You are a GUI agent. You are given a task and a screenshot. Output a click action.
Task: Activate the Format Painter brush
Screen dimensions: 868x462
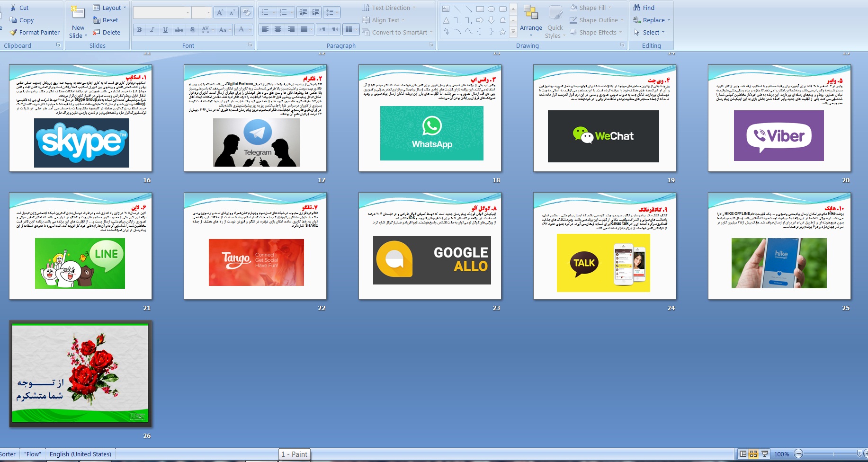click(35, 32)
